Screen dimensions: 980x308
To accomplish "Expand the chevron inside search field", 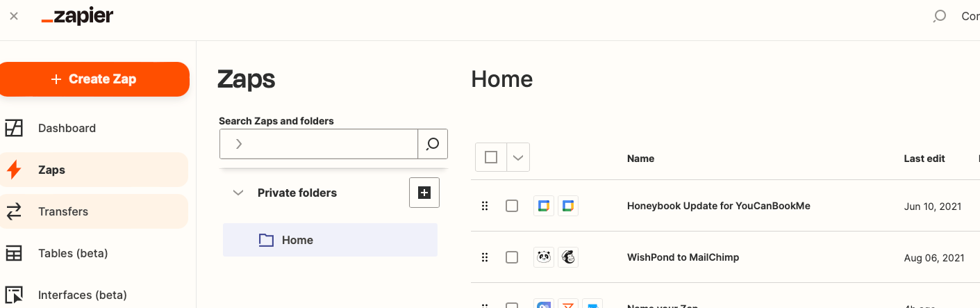I will tap(239, 144).
